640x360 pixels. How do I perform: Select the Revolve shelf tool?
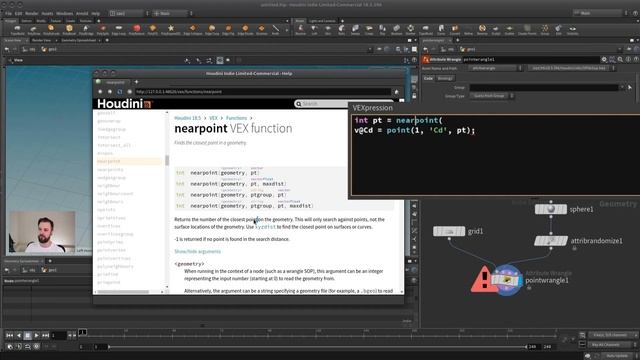point(300,29)
